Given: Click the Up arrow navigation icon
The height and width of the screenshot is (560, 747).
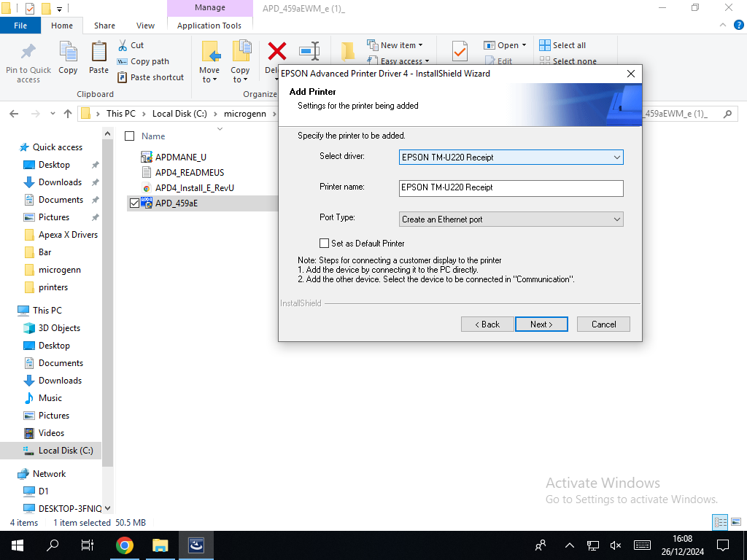Looking at the screenshot, I should pos(68,114).
